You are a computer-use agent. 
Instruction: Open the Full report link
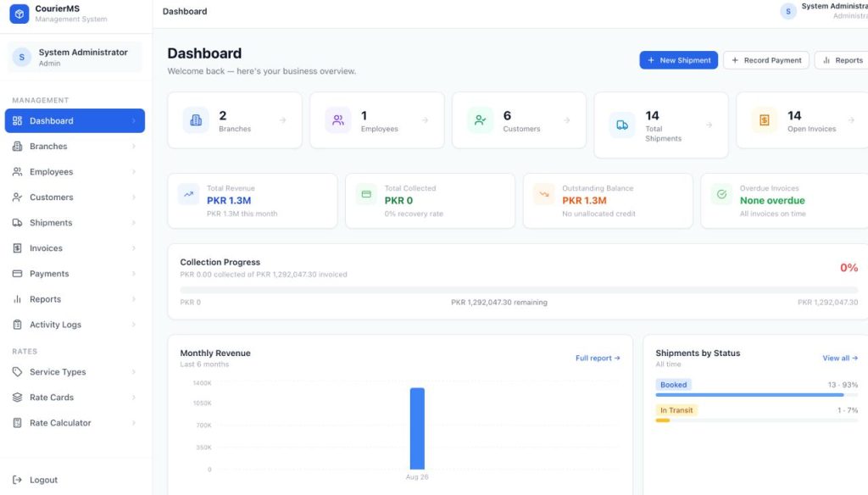click(598, 359)
